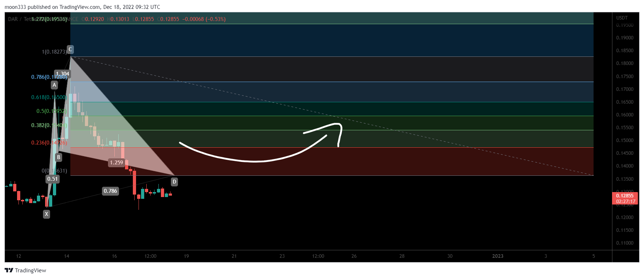Screen dimensions: 644x278
Task: Click 0.17500 on the price axis
Action: 625,76
